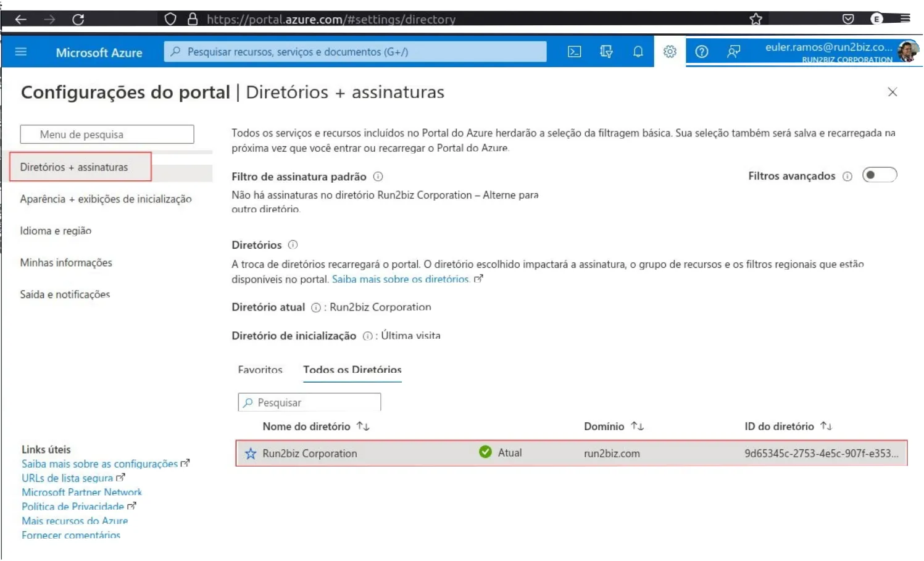This screenshot has height=561, width=924.
Task: Click the Atual status label
Action: coord(510,453)
